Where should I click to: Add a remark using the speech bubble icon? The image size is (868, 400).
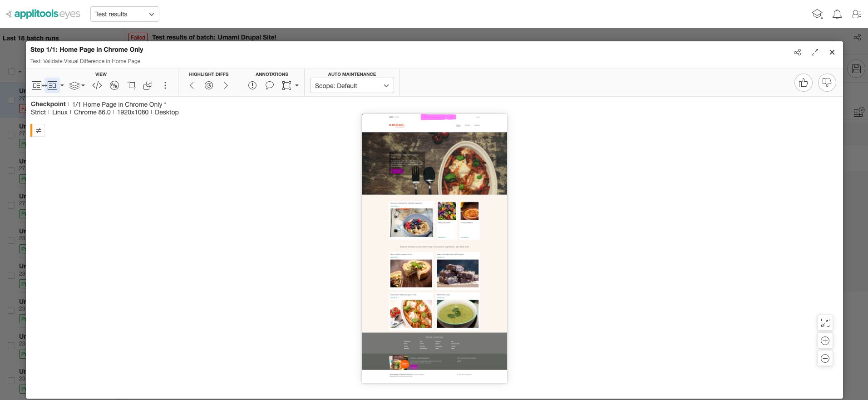[x=269, y=85]
